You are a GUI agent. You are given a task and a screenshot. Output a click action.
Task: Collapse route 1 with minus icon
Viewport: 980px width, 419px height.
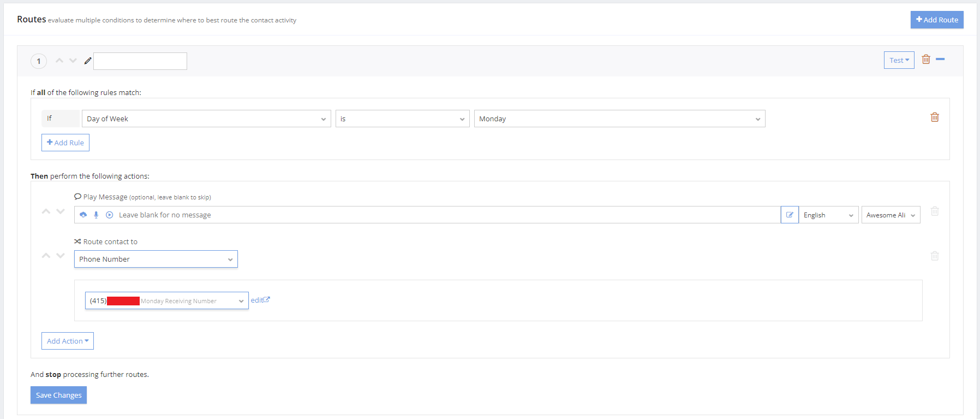(x=940, y=59)
